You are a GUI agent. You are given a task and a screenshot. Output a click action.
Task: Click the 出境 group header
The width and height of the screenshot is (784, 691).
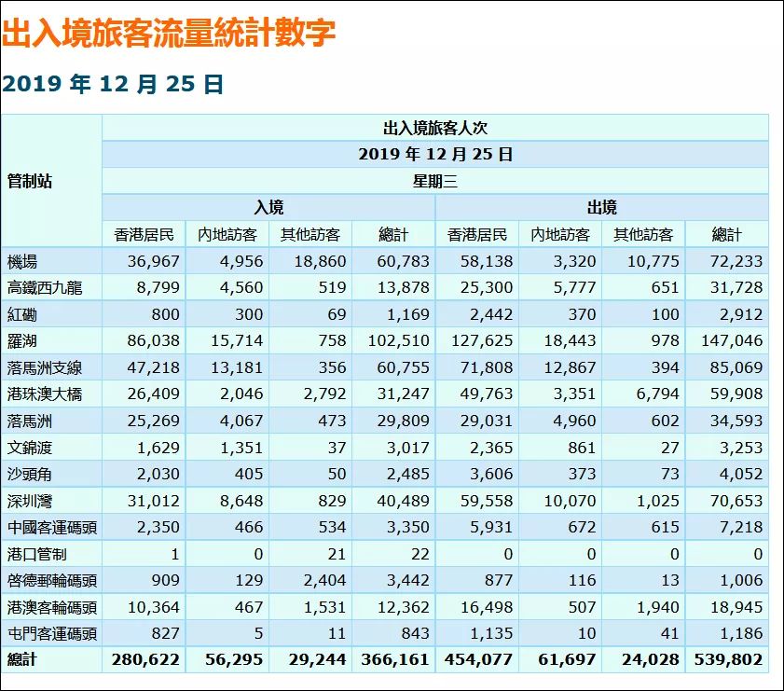click(601, 208)
